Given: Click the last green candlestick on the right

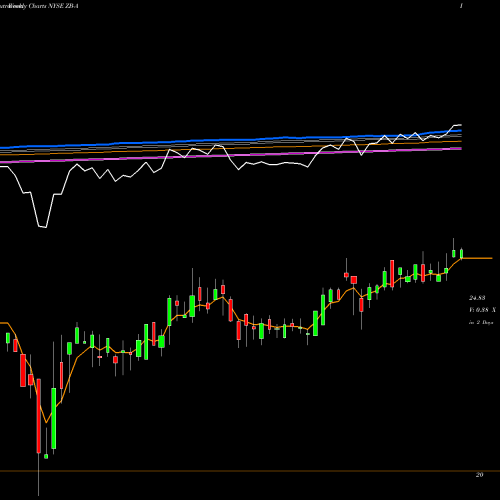Looking at the screenshot, I should tap(462, 253).
